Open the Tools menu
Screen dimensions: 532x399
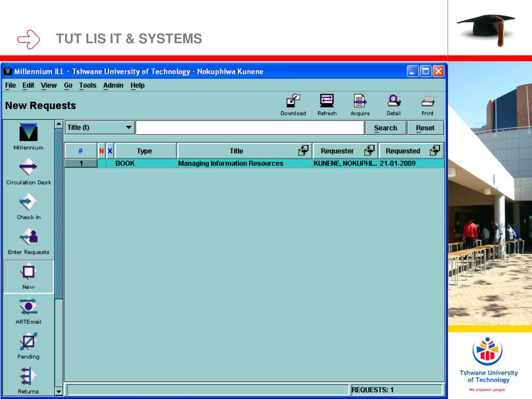pyautogui.click(x=88, y=86)
